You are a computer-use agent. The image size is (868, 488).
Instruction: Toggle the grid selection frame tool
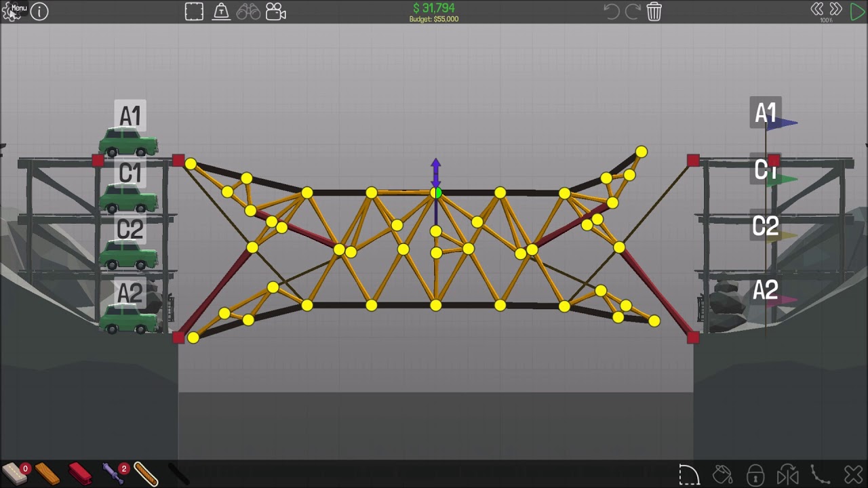point(194,12)
